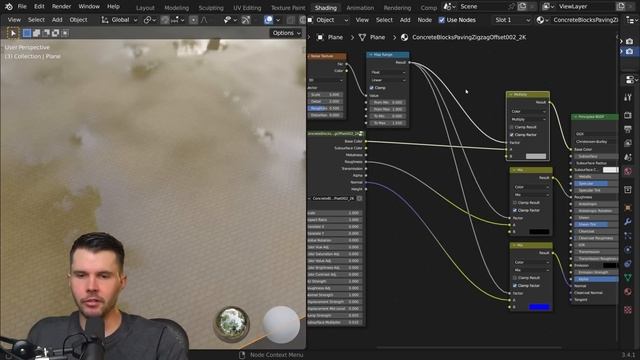Viewport: 640px width, 360px height.
Task: Open the File menu
Action: click(x=22, y=7)
